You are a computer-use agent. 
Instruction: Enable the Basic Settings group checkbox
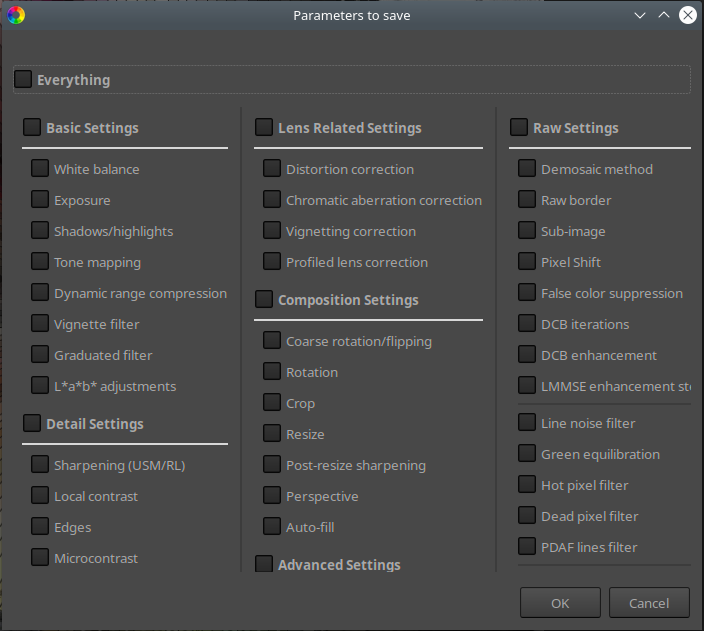coord(32,127)
